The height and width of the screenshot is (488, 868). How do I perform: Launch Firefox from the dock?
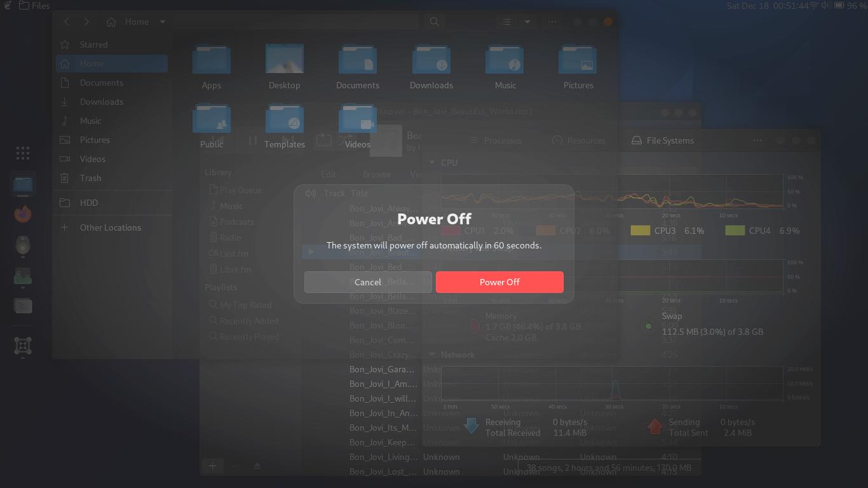pyautogui.click(x=23, y=214)
